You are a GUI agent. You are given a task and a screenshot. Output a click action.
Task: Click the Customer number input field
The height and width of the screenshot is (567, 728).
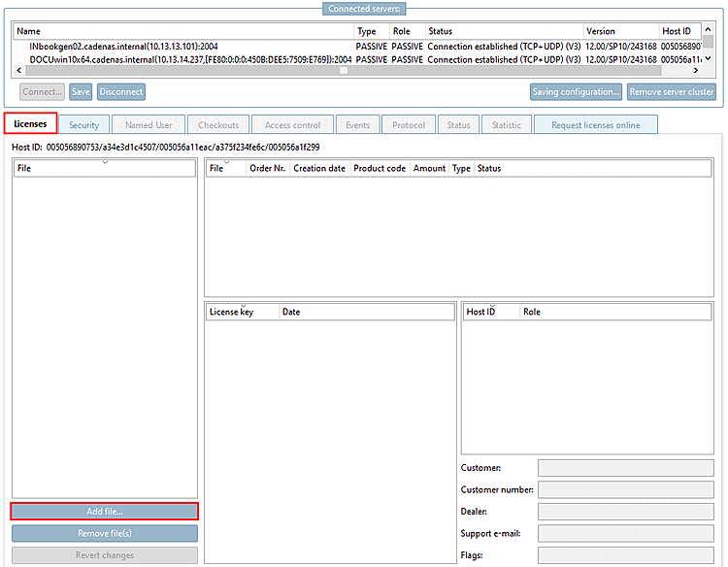[x=625, y=489]
